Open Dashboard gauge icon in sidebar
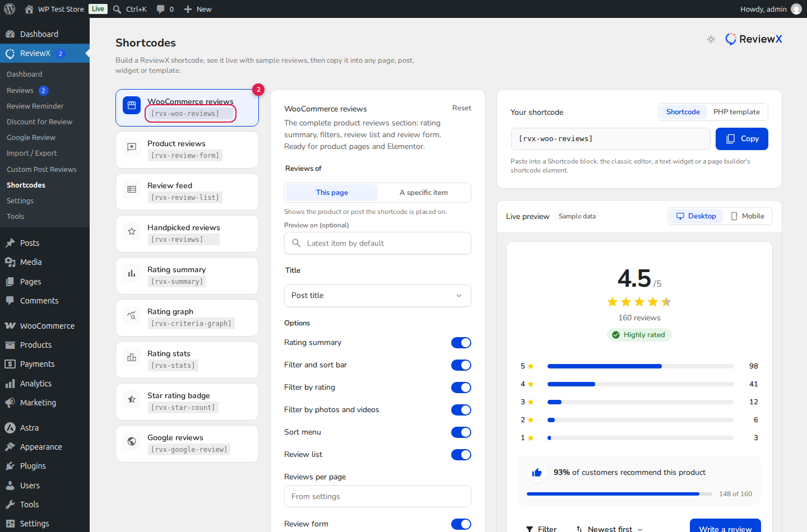 coord(10,34)
